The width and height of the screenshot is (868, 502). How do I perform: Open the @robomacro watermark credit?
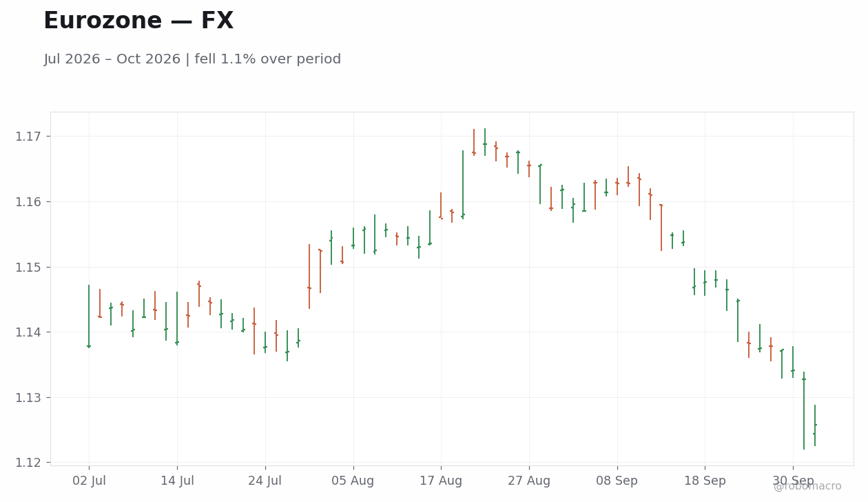(x=807, y=486)
